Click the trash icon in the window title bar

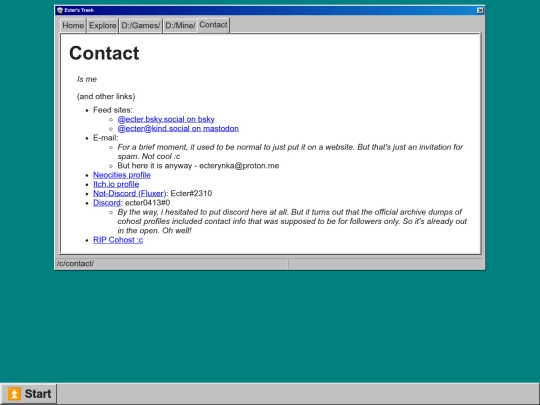pos(60,10)
